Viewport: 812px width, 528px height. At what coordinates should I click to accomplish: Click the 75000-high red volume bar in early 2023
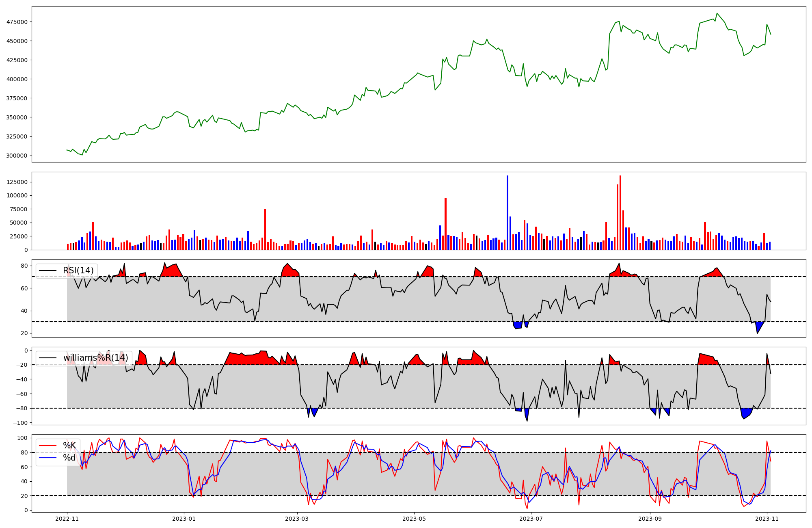265,229
